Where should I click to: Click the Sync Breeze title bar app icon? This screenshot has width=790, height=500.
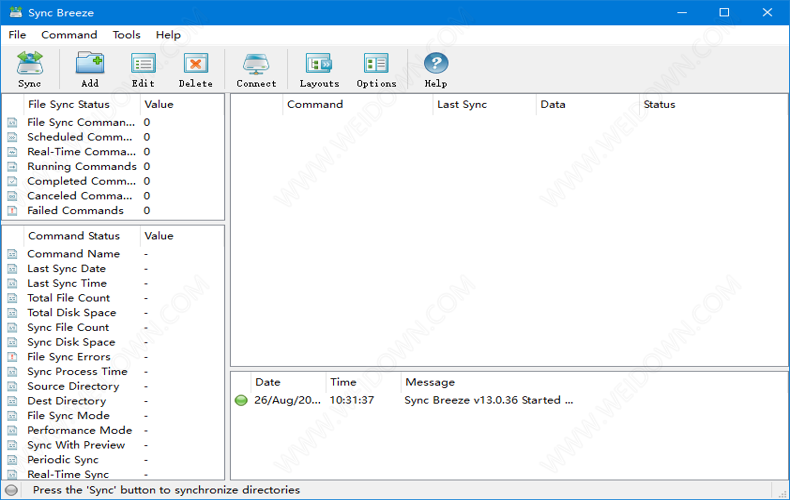(16, 12)
